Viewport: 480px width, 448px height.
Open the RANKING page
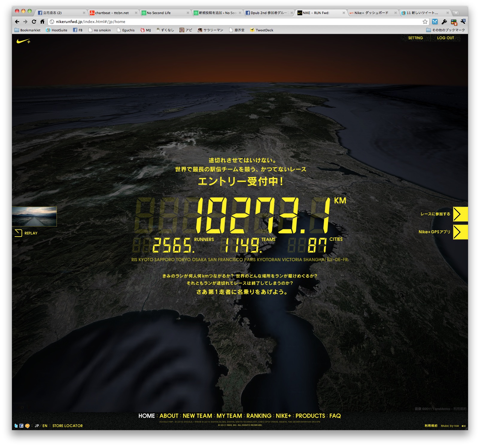(259, 416)
